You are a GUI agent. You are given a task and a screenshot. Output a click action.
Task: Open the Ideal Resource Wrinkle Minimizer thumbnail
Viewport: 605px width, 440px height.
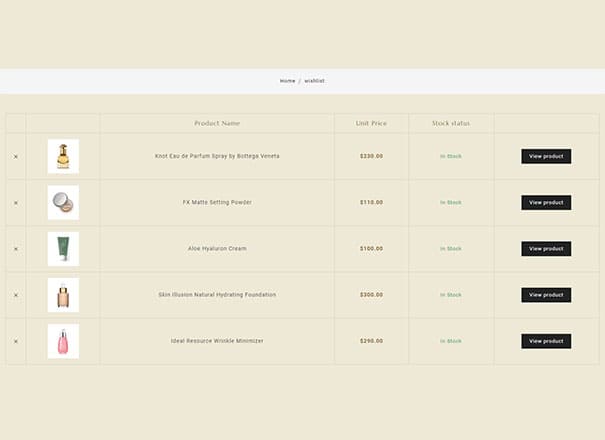point(63,341)
